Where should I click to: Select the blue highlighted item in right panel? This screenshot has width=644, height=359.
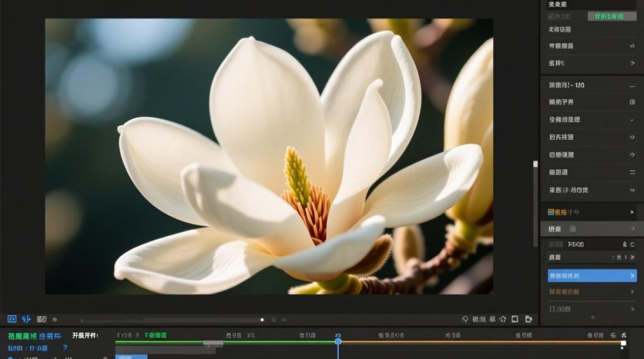pyautogui.click(x=592, y=276)
